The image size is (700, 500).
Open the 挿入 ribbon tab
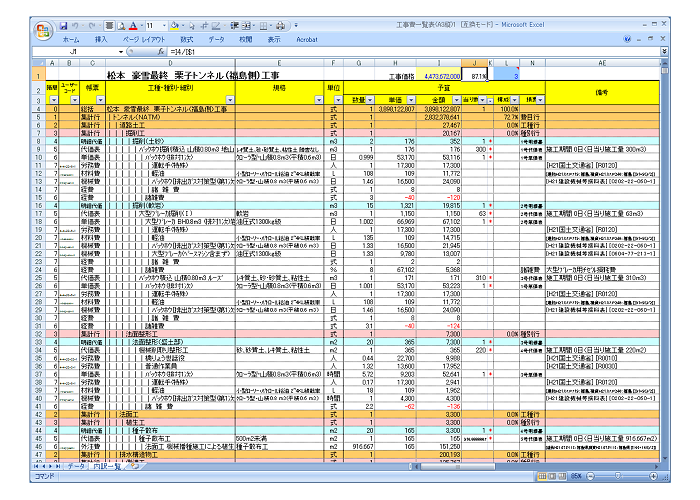(x=101, y=40)
